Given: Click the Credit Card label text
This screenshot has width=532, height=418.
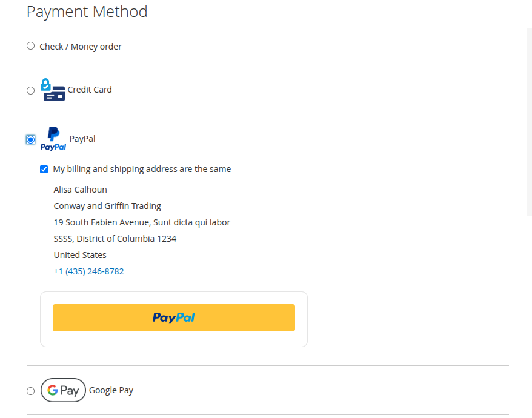Looking at the screenshot, I should click(x=90, y=90).
